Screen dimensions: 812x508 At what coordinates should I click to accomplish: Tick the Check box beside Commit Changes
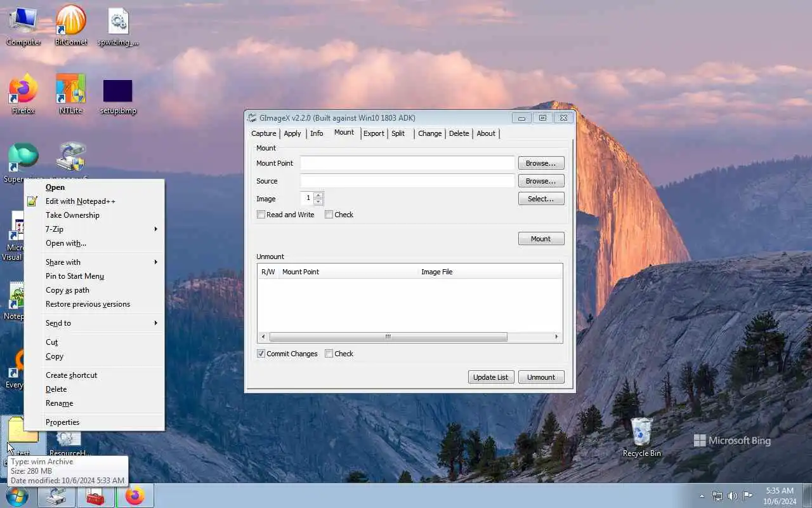pos(329,354)
